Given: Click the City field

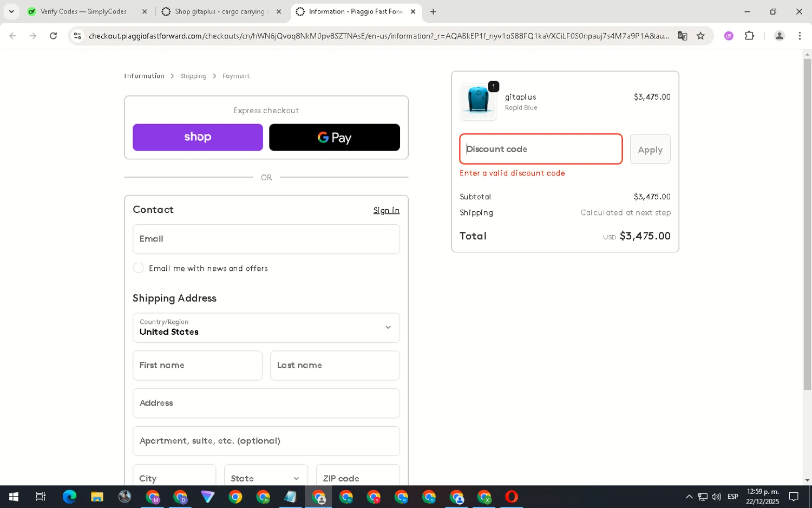Looking at the screenshot, I should coord(174,475).
